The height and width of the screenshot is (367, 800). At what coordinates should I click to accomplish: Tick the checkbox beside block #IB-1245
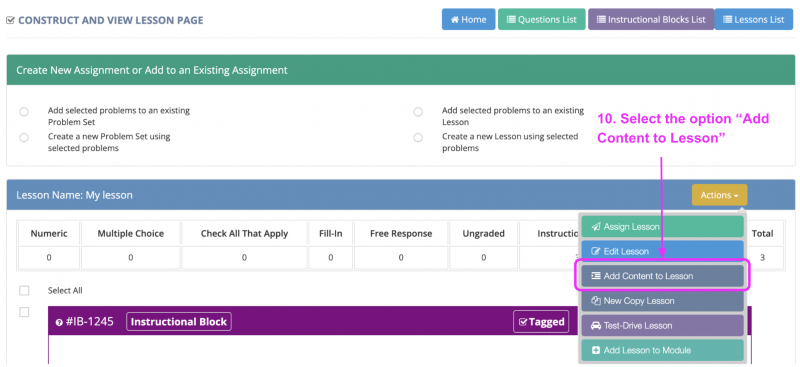click(x=24, y=312)
